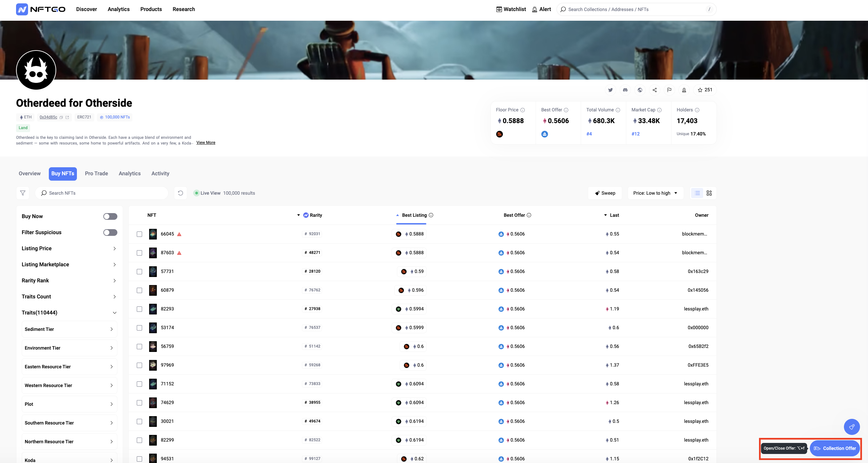Focus the Search NFTs input field
This screenshot has width=868, height=463.
click(x=104, y=193)
